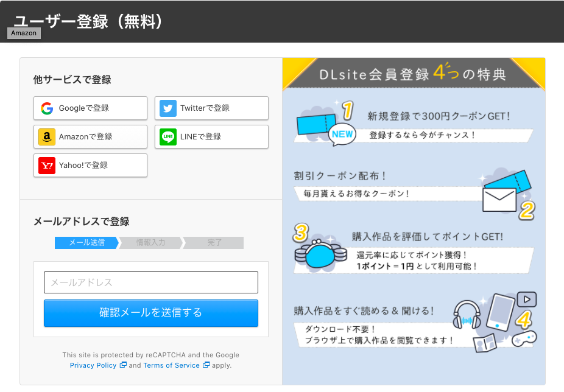The width and height of the screenshot is (564, 392).
Task: Click the blue coin purse icon in benefit 3
Action: coord(320,256)
